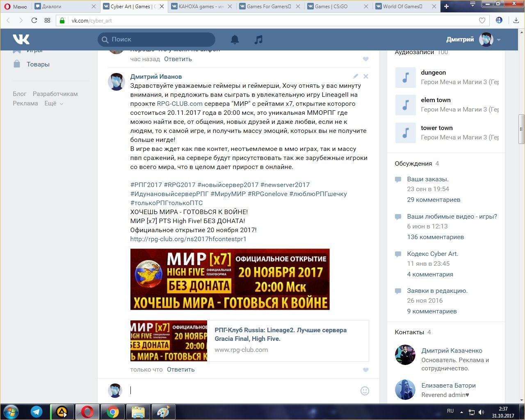The width and height of the screenshot is (525, 420).
Task: Open hashtag #newserver2017
Action: (x=285, y=185)
